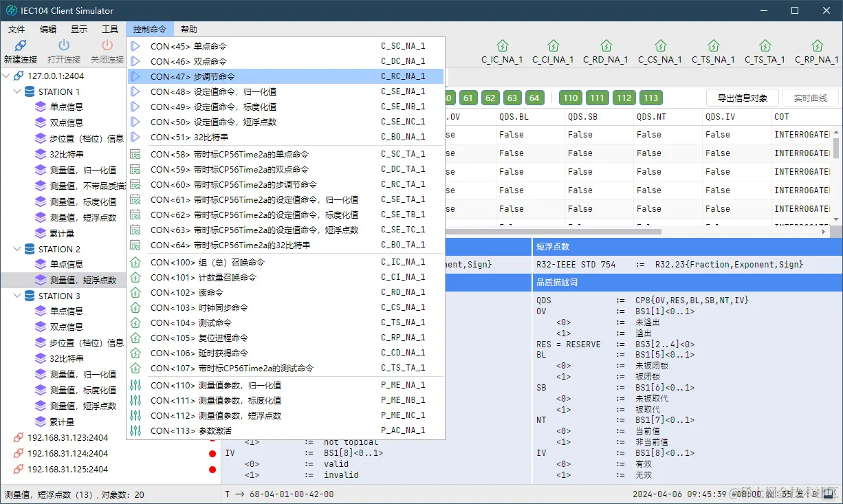843x504 pixels.
Task: Click the C_CS_NA_1 toolbar house icon
Action: [660, 45]
